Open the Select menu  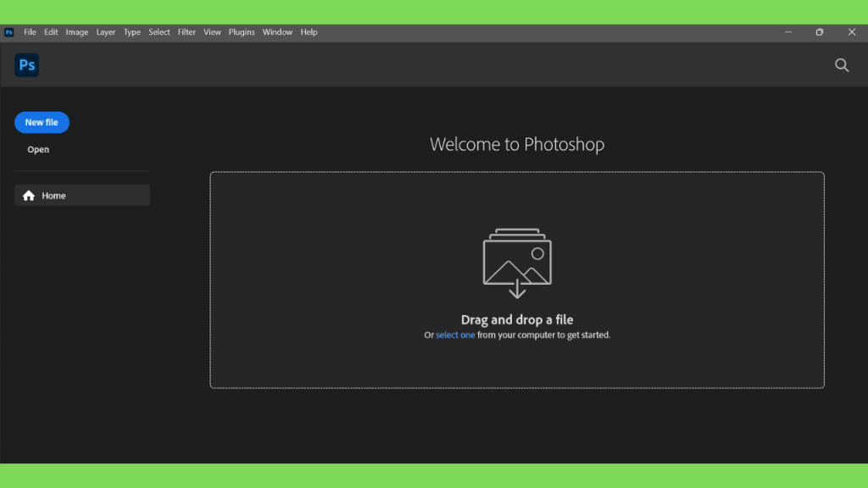coord(159,32)
